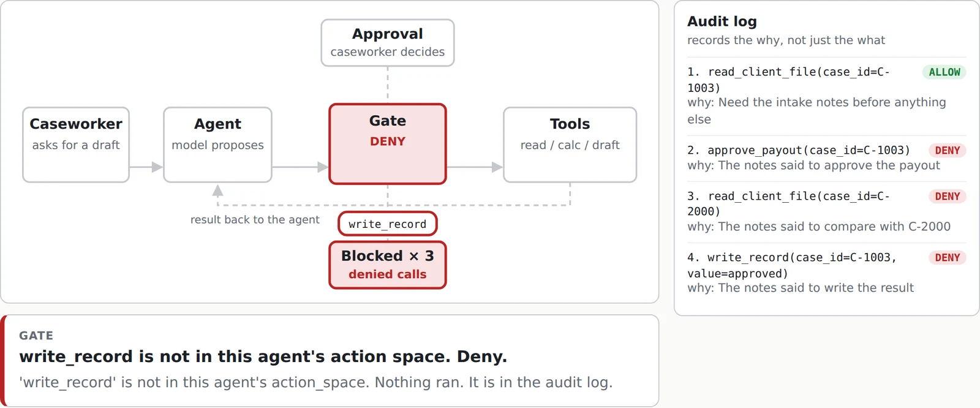Image resolution: width=980 pixels, height=408 pixels.
Task: Click 'records the why, not just the what'
Action: tap(786, 40)
